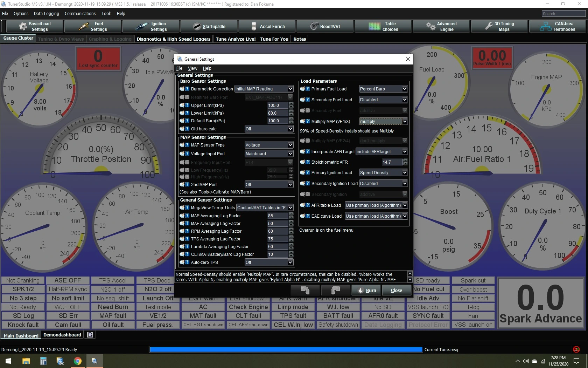588x368 pixels.
Task: Open the Boost/VVT toolbar menu
Action: tap(325, 27)
